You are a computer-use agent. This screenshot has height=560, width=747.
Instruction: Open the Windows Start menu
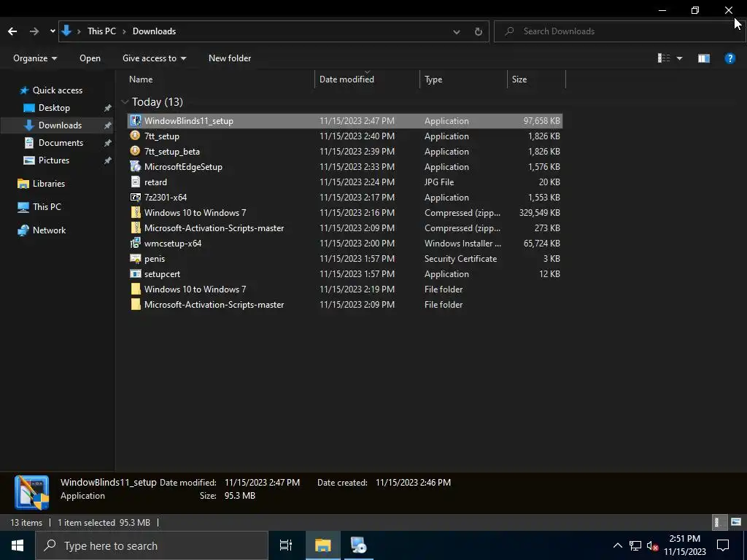[x=18, y=545]
